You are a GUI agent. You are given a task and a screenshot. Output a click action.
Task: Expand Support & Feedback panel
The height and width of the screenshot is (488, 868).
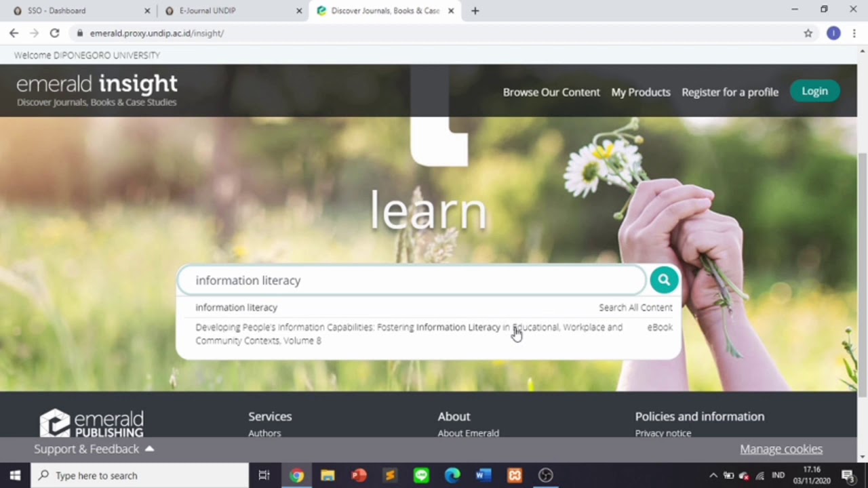(x=94, y=449)
